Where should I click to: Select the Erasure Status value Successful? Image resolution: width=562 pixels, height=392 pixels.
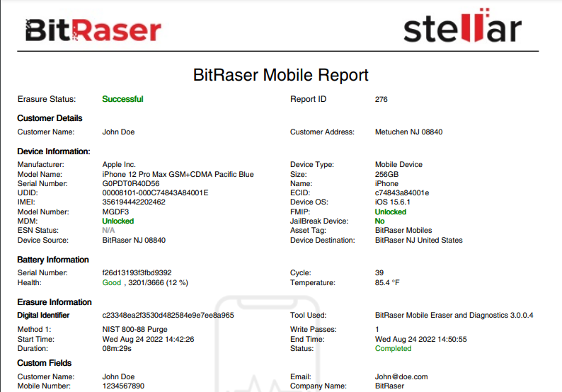point(122,99)
